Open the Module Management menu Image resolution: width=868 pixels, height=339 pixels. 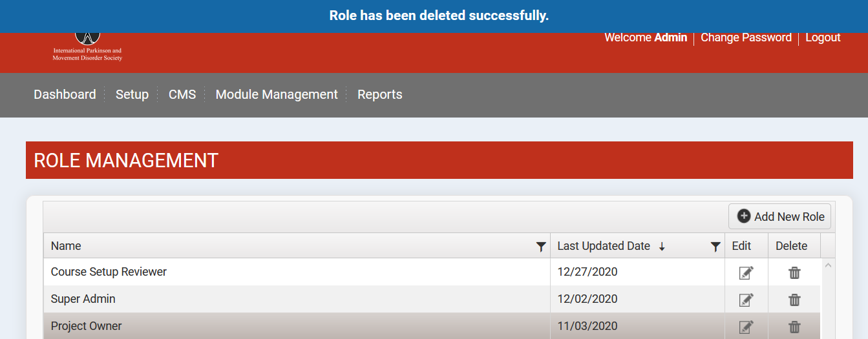point(277,94)
